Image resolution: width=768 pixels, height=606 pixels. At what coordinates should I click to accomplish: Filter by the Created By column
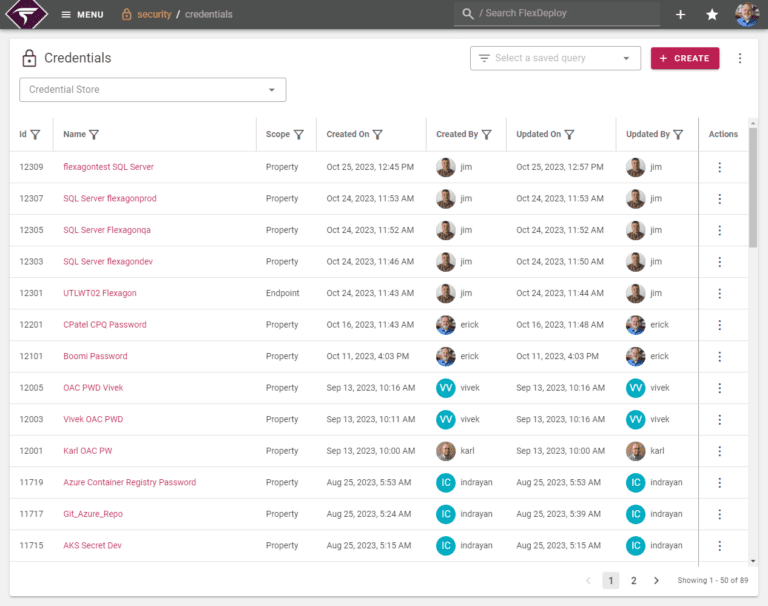tap(486, 134)
